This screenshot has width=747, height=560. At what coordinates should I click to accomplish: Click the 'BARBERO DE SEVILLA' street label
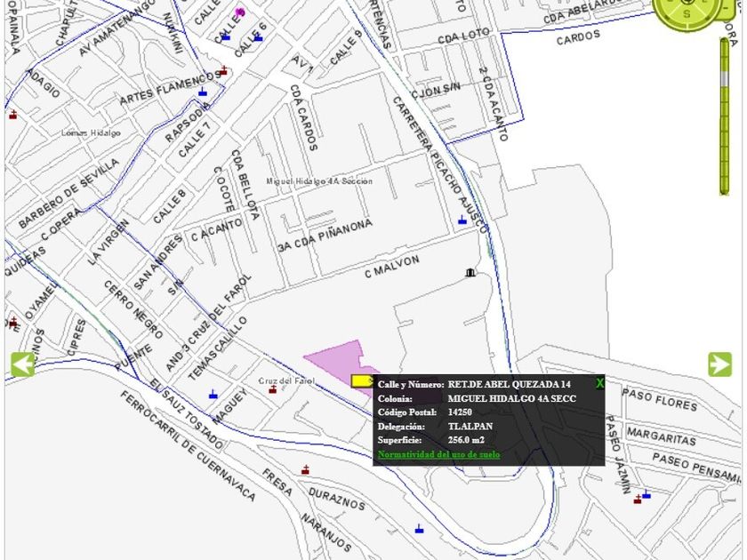69,194
